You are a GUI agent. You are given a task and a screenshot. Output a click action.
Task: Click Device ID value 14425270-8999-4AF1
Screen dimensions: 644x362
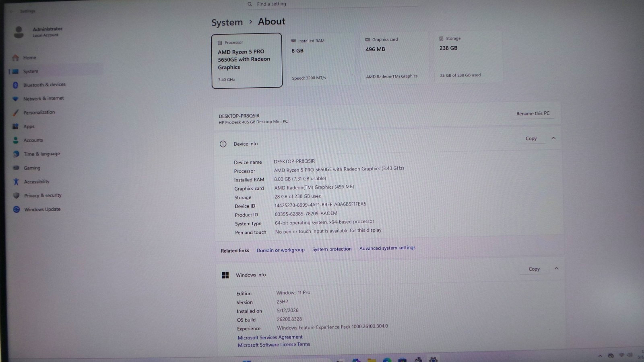(x=320, y=204)
